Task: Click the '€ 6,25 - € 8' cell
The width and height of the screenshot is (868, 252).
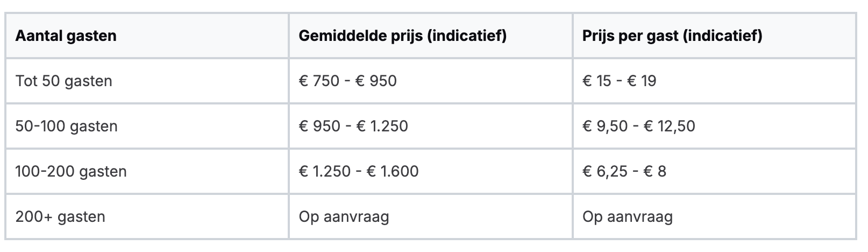Action: (x=624, y=172)
